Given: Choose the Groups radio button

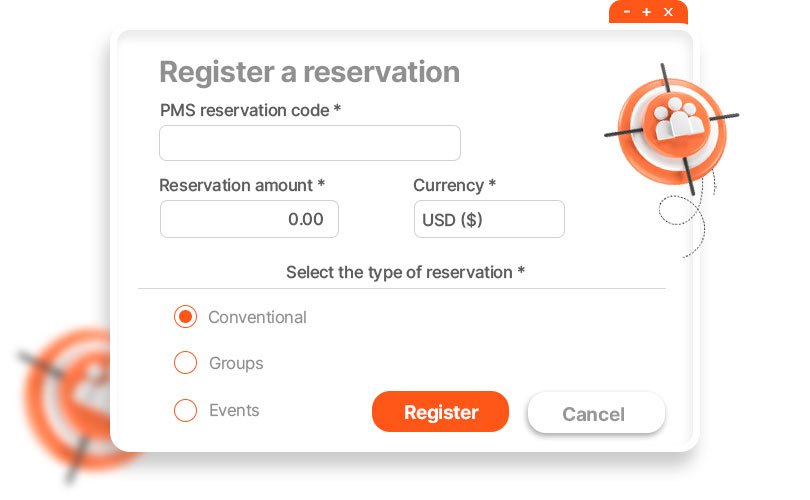Looking at the screenshot, I should [185, 363].
